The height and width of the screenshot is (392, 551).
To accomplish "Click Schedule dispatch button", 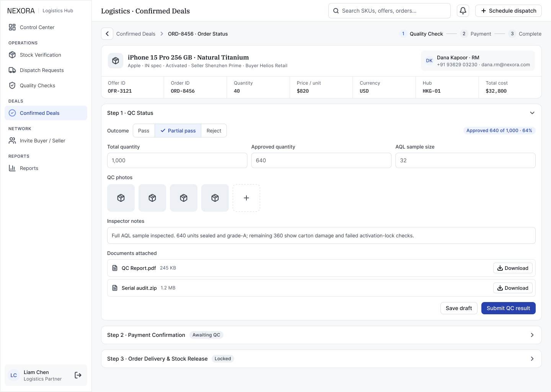I will click(x=509, y=11).
